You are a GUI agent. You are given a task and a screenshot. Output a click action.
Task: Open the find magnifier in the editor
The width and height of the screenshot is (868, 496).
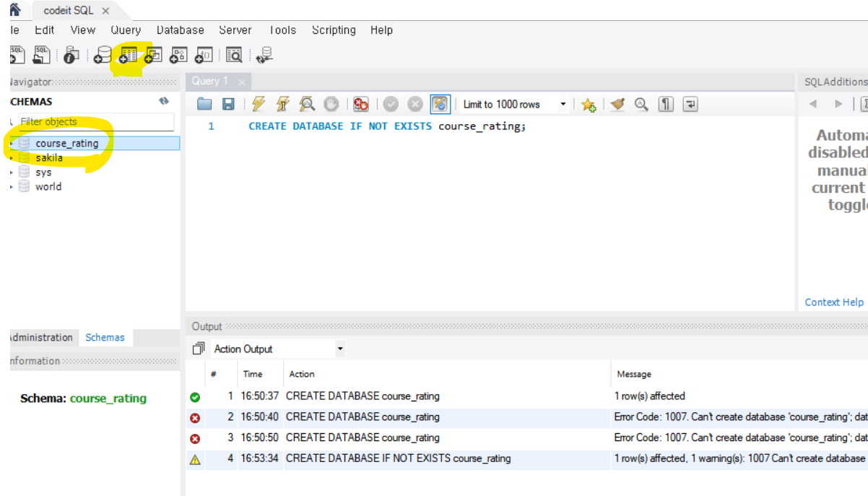coord(641,105)
